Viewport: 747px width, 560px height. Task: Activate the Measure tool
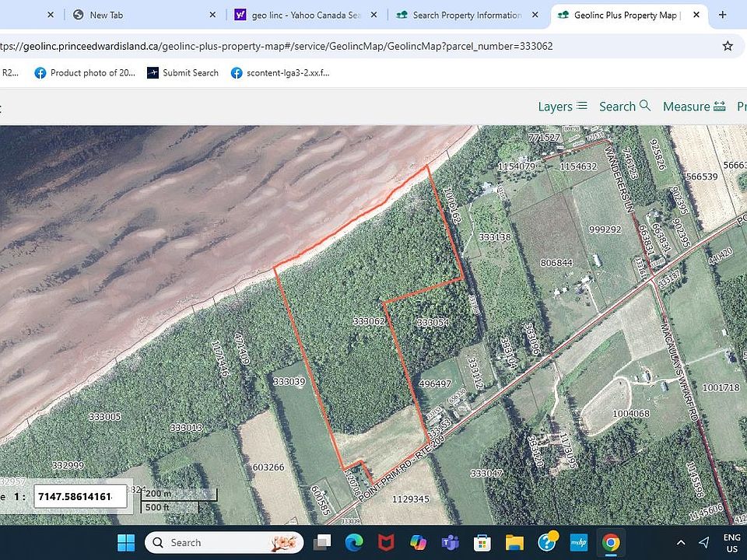(693, 107)
